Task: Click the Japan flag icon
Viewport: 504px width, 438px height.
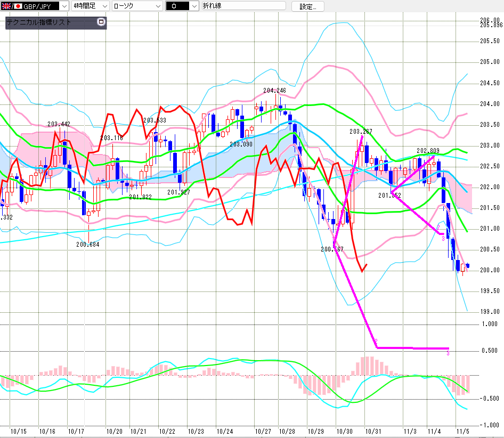Action: 17,6
